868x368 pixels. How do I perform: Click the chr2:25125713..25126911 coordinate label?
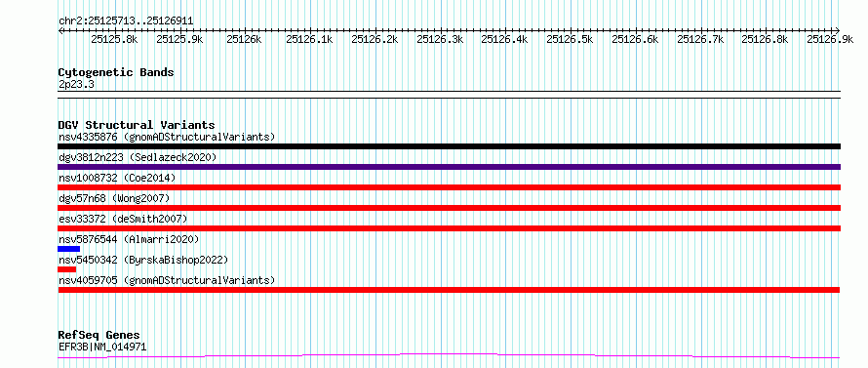pos(126,21)
